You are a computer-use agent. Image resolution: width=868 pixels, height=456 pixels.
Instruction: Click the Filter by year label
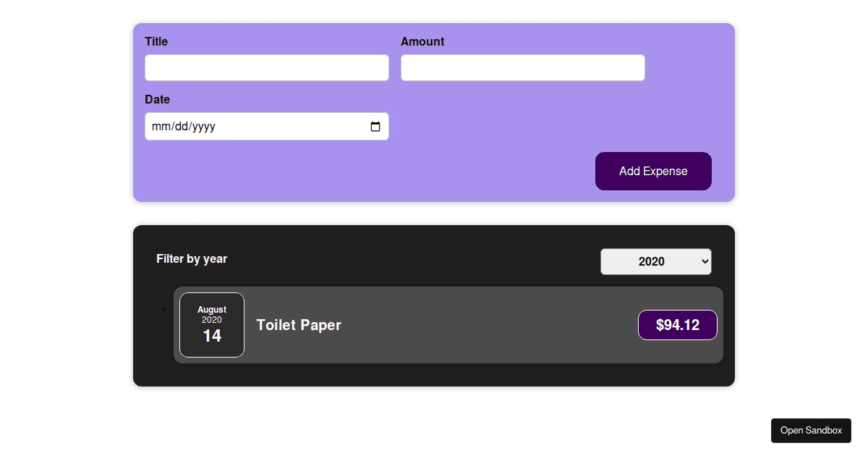(192, 259)
